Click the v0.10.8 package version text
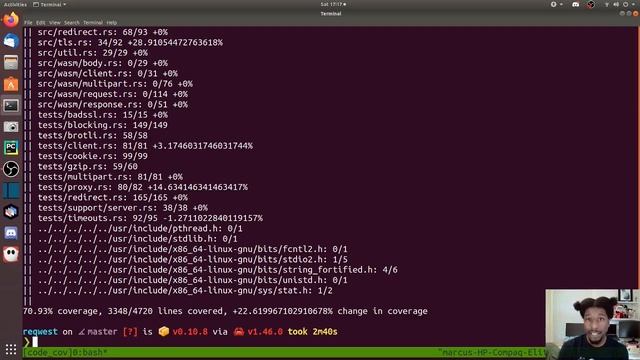 click(x=190, y=332)
